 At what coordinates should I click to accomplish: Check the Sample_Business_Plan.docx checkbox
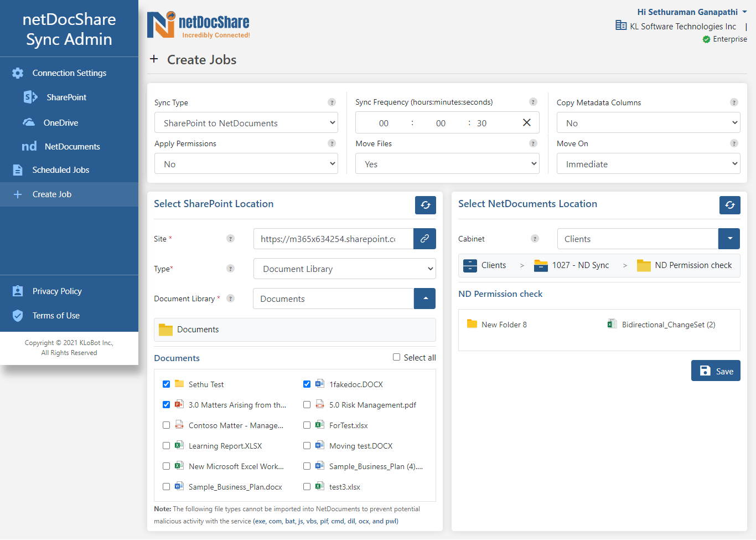(x=166, y=487)
